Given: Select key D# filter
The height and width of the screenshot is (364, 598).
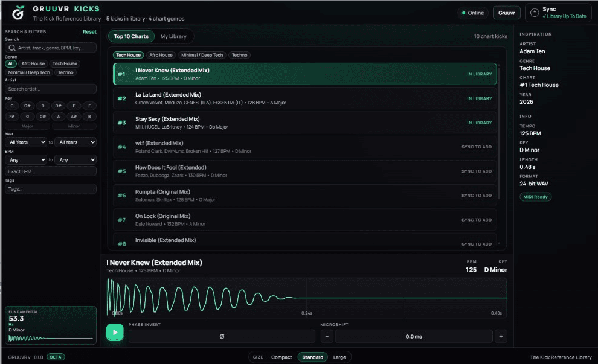Looking at the screenshot, I should point(59,106).
